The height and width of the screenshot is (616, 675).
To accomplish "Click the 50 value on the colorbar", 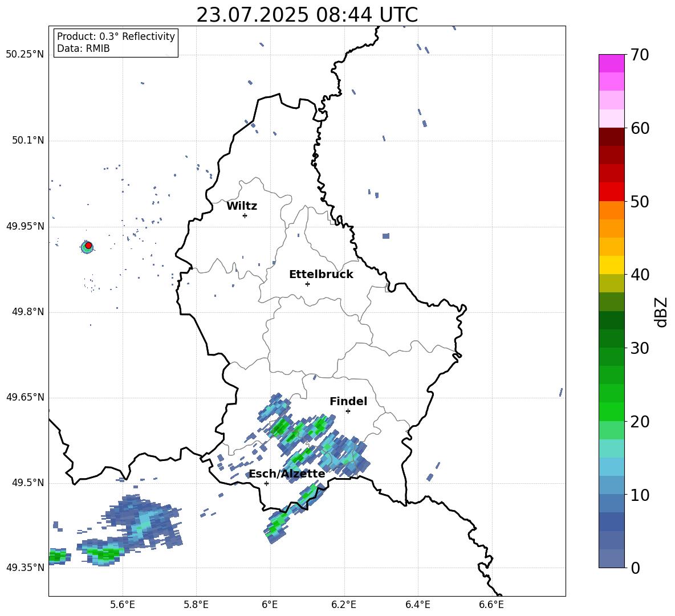I will point(640,201).
